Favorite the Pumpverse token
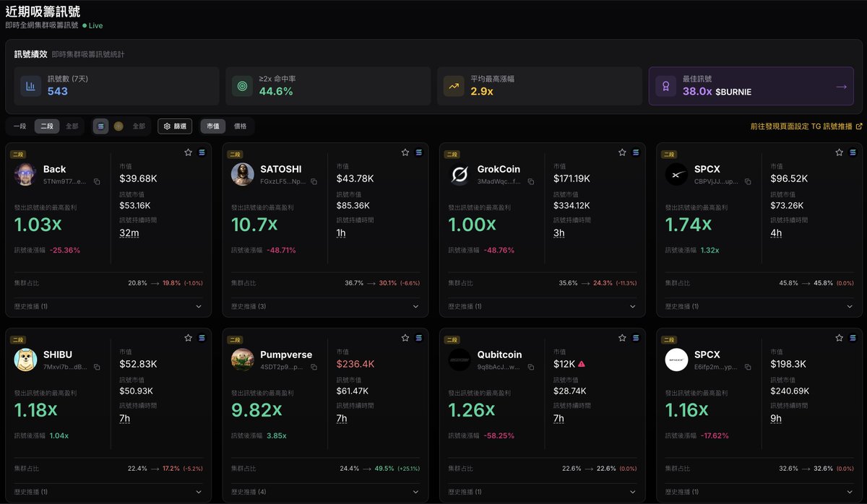Screen dimensions: 867x504 coord(405,338)
